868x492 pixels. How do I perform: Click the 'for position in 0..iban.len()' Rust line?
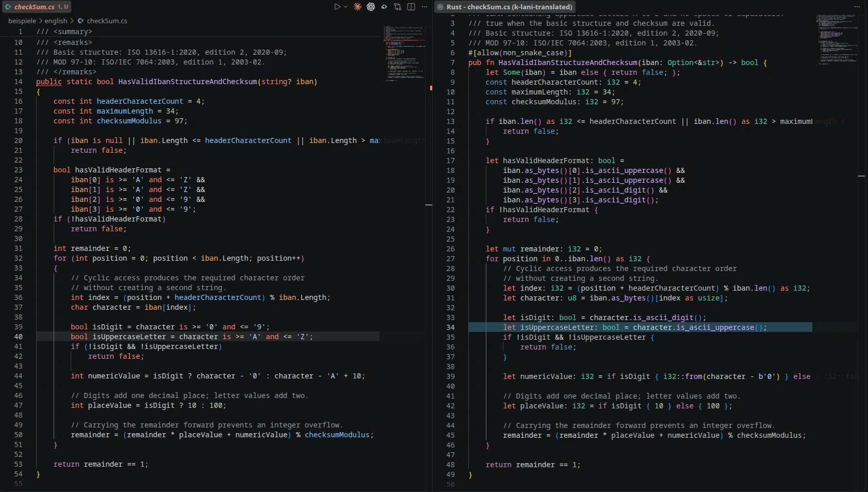coord(568,259)
